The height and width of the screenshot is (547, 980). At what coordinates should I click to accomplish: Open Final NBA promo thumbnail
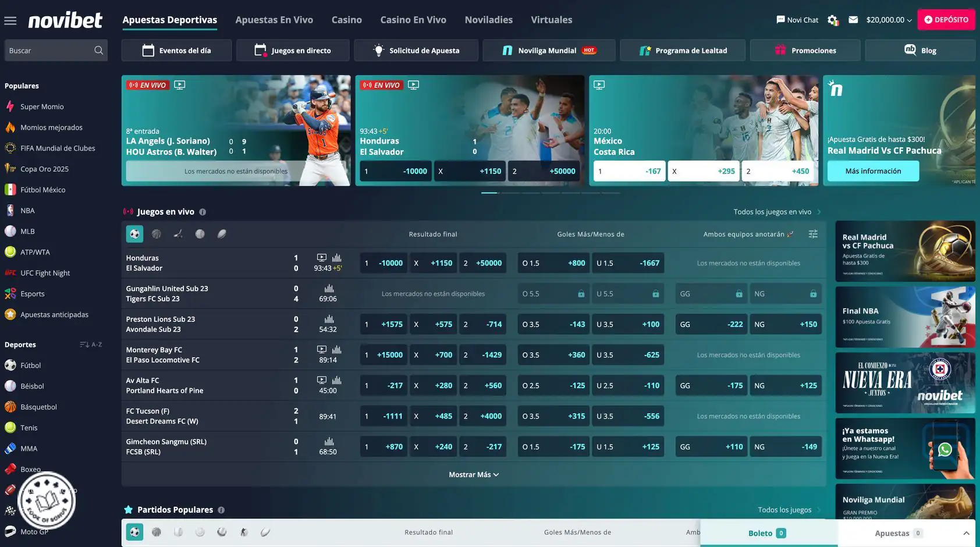905,317
